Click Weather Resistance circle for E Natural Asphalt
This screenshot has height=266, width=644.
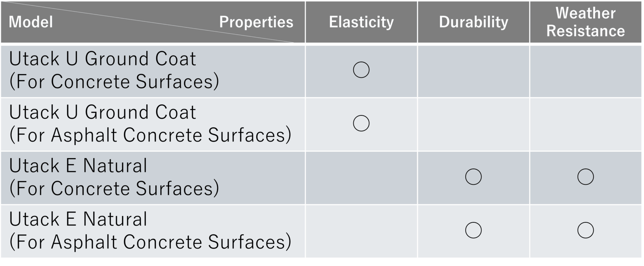585,230
